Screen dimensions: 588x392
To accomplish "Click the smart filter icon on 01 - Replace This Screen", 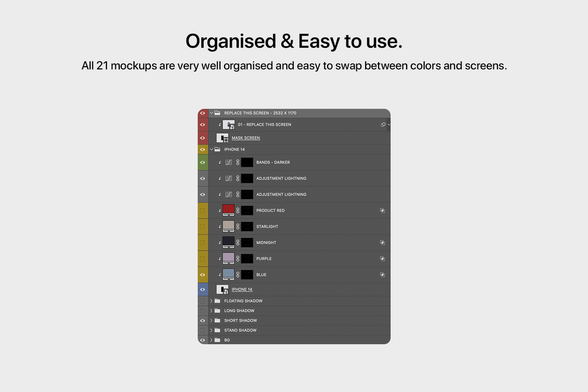I will tap(383, 125).
